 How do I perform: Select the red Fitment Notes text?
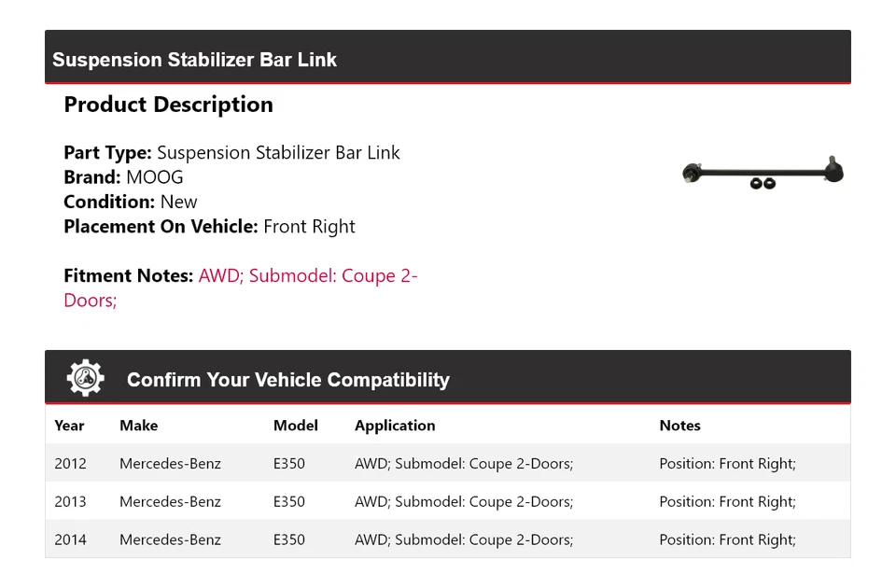click(308, 276)
